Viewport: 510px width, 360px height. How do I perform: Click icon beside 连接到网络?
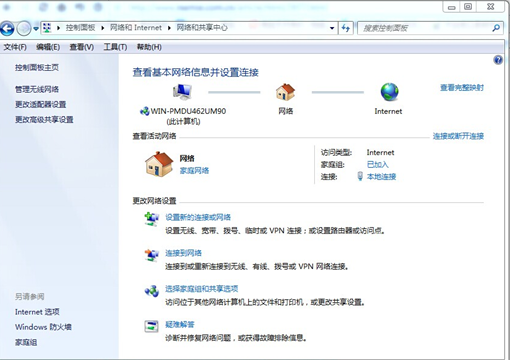[151, 255]
